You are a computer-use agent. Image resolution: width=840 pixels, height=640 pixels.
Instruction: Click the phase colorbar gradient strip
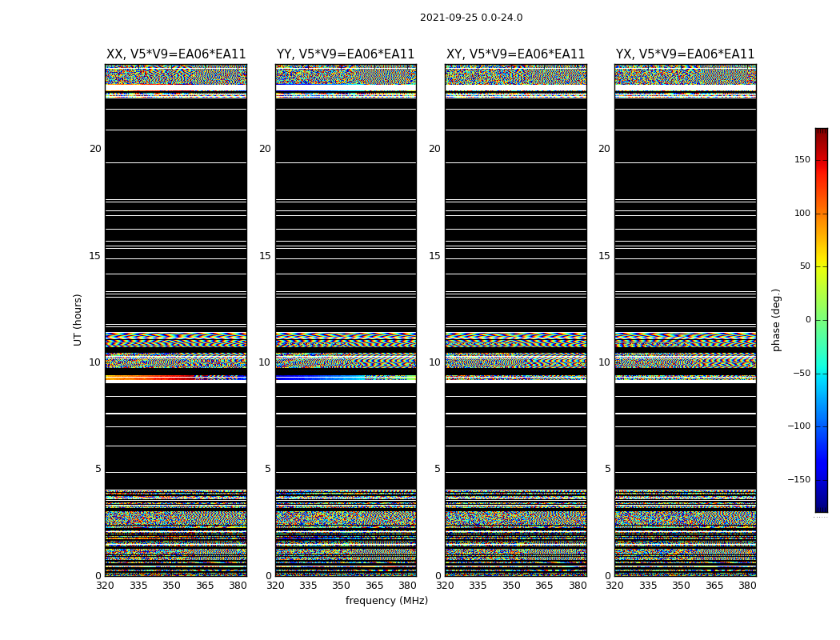(821, 320)
